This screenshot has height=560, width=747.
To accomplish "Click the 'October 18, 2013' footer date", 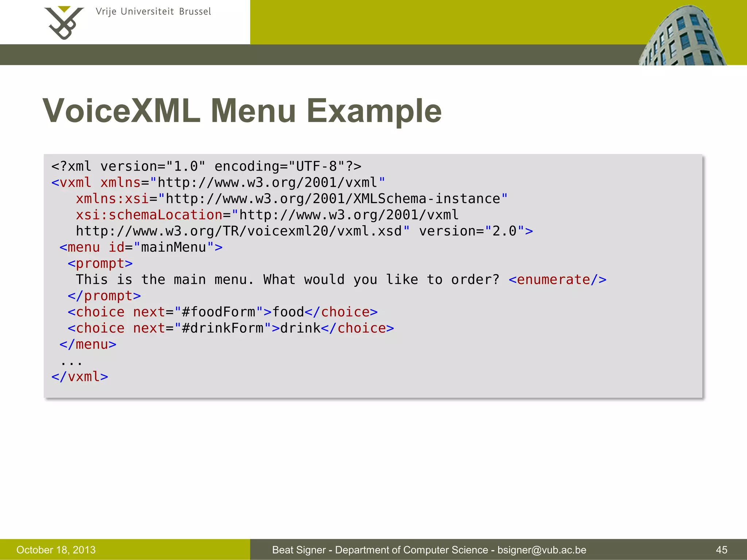I will pyautogui.click(x=56, y=550).
